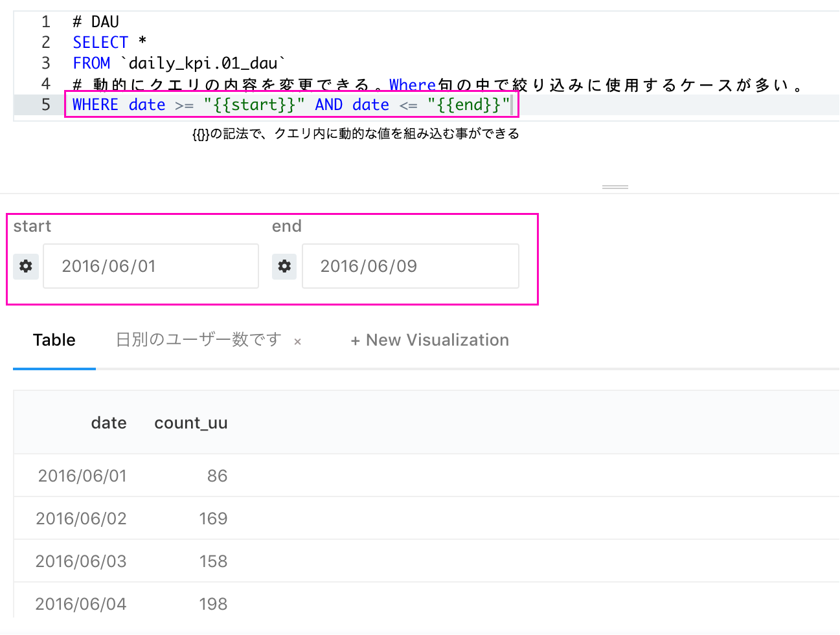
Task: Click the editor resize handle bar
Action: [x=615, y=187]
